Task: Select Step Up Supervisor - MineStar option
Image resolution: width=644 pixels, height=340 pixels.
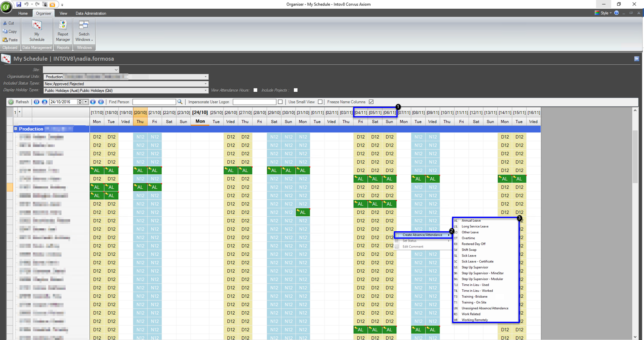Action: click(x=482, y=273)
